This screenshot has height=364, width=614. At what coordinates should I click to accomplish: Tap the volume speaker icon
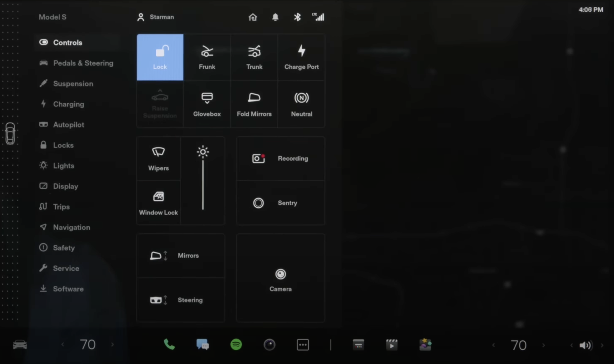[586, 345]
